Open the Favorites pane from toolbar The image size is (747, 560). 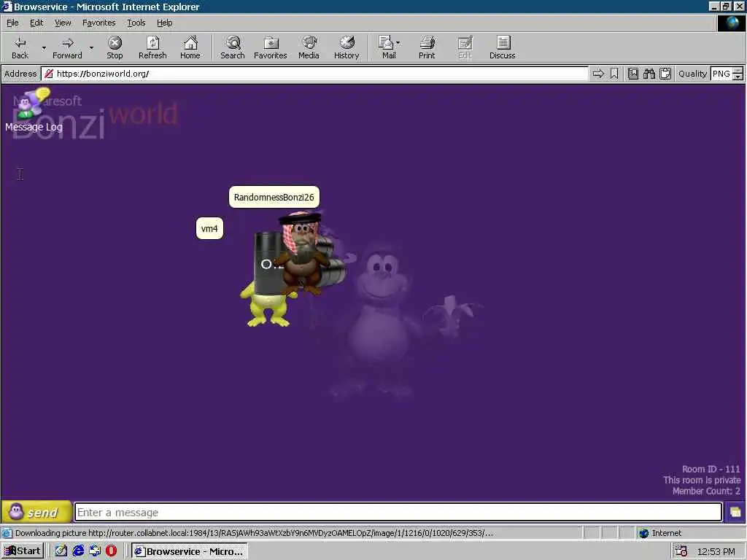click(271, 47)
